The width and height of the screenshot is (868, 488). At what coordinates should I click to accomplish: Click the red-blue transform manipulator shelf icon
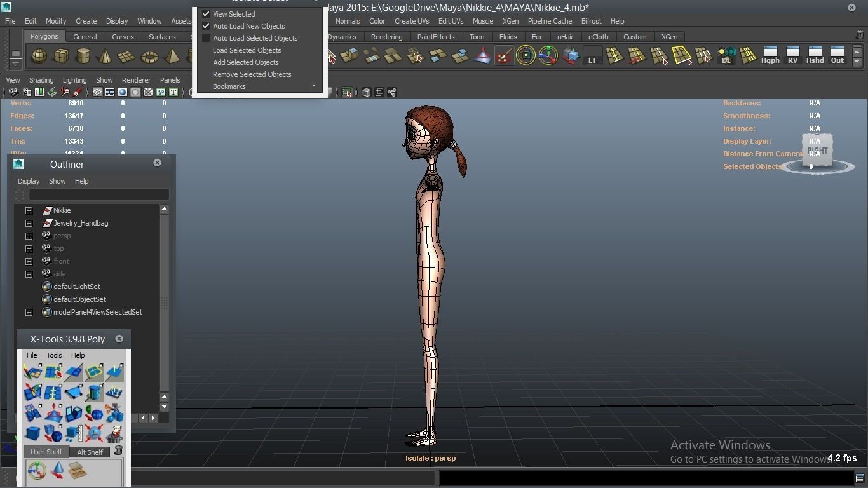548,56
